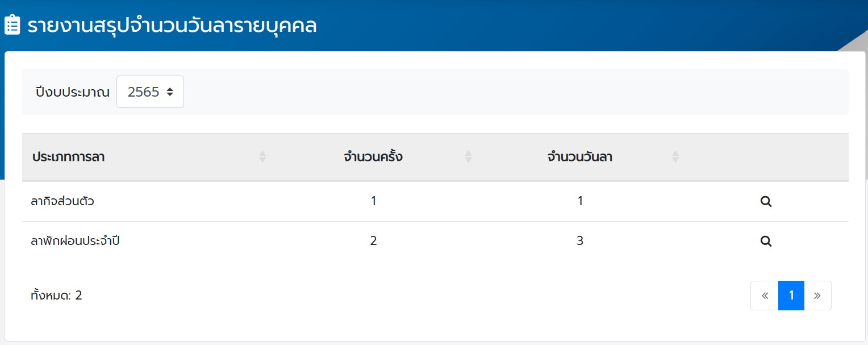The height and width of the screenshot is (345, 868).
Task: Click sort arrows beside ประเภทการลา header
Action: pyautogui.click(x=262, y=157)
